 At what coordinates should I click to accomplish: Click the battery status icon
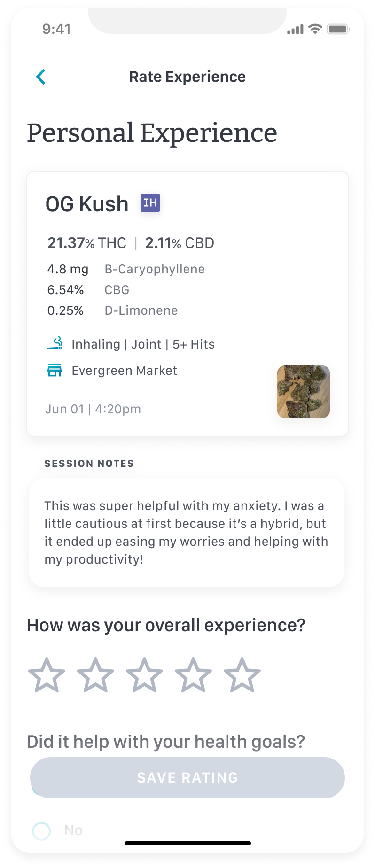(x=338, y=29)
